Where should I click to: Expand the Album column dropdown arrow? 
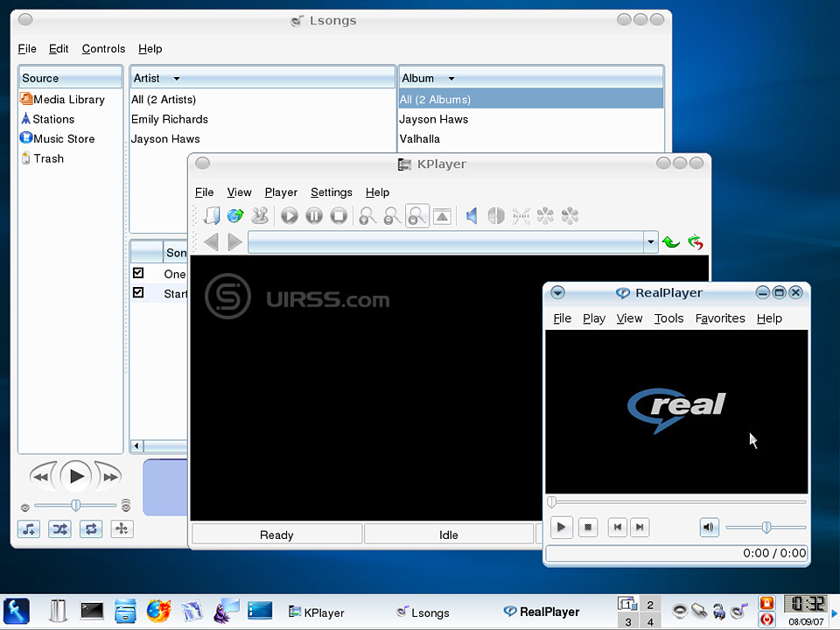pyautogui.click(x=451, y=79)
